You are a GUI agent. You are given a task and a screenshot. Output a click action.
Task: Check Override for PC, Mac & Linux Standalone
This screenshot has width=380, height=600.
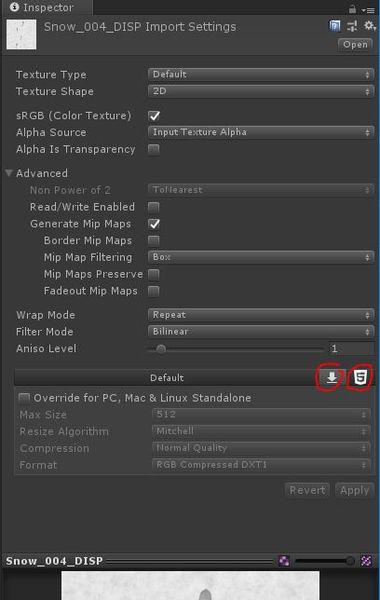[24, 398]
